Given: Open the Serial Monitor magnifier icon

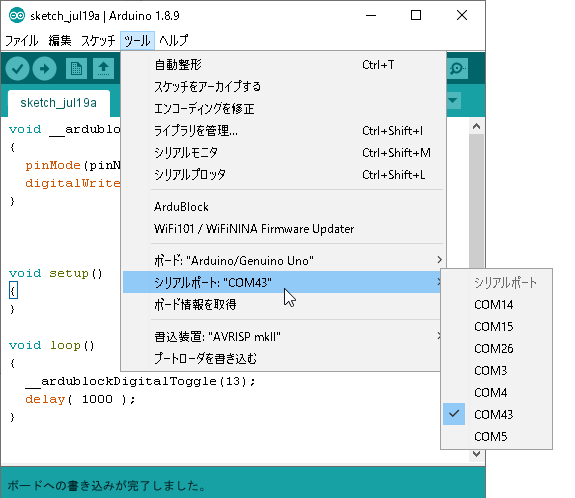Looking at the screenshot, I should [457, 69].
